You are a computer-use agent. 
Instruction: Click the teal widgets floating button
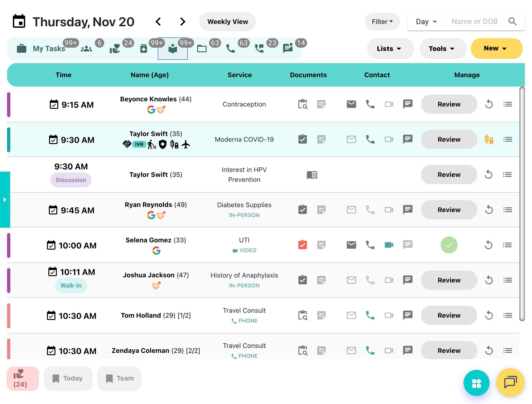476,383
